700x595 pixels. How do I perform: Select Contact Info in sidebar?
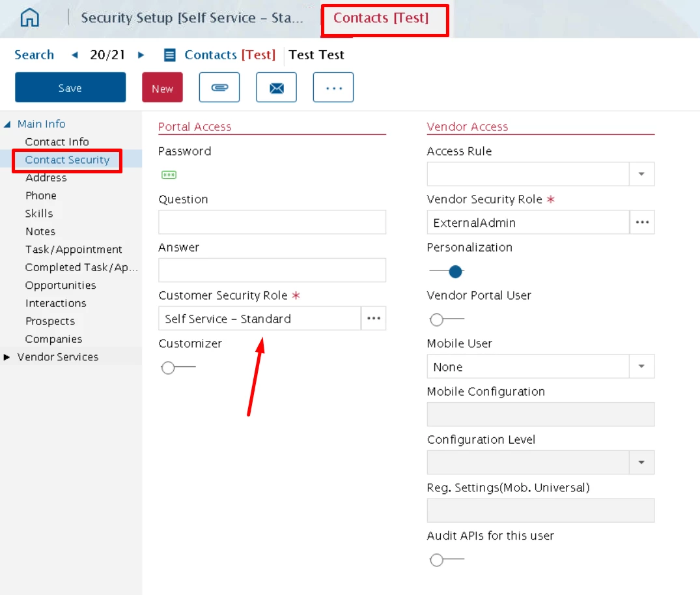click(57, 141)
